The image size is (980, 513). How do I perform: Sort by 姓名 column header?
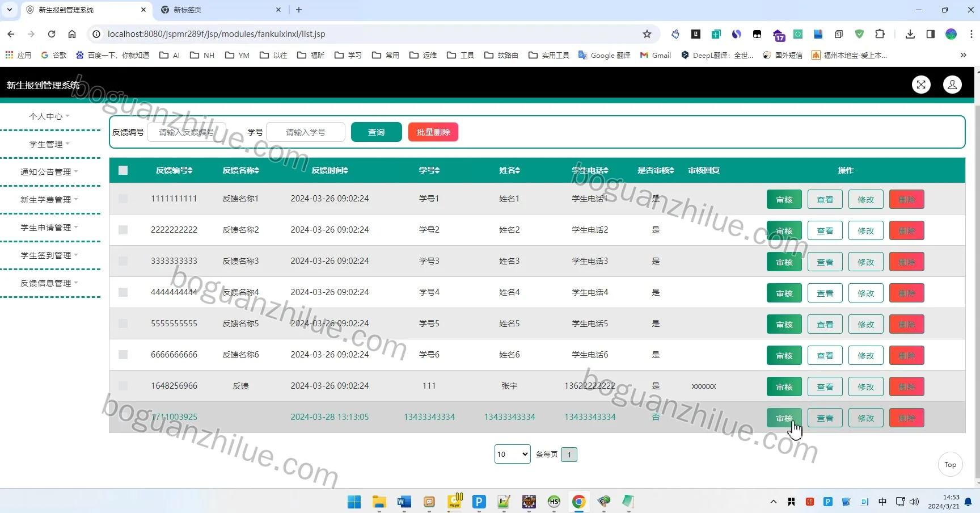point(509,170)
